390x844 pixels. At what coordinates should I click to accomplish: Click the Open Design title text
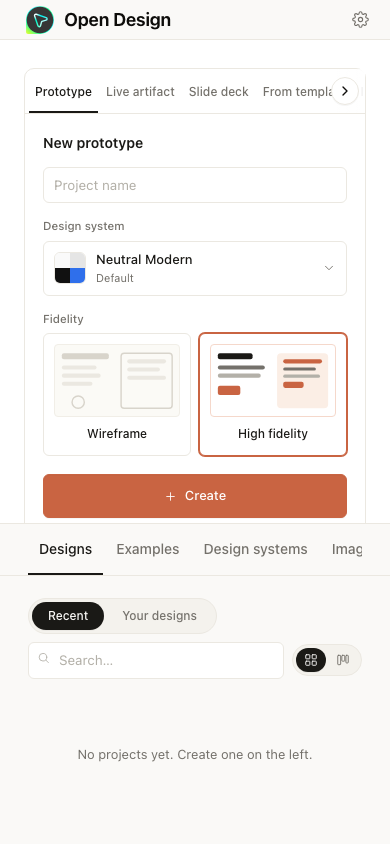(117, 20)
